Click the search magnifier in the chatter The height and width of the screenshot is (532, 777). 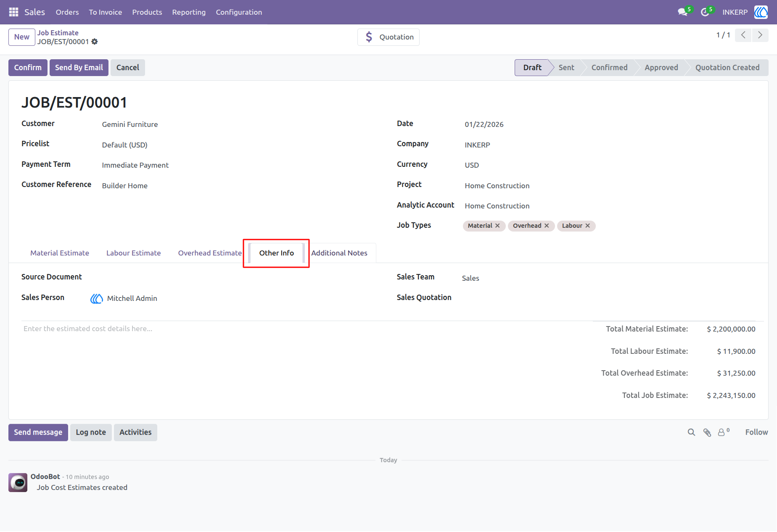coord(691,432)
